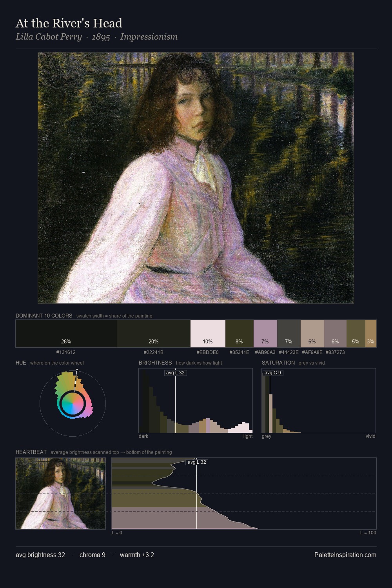This screenshot has width=392, height=588.
Task: Click the avg L 32 label in Brightness chart
Action: (x=175, y=373)
